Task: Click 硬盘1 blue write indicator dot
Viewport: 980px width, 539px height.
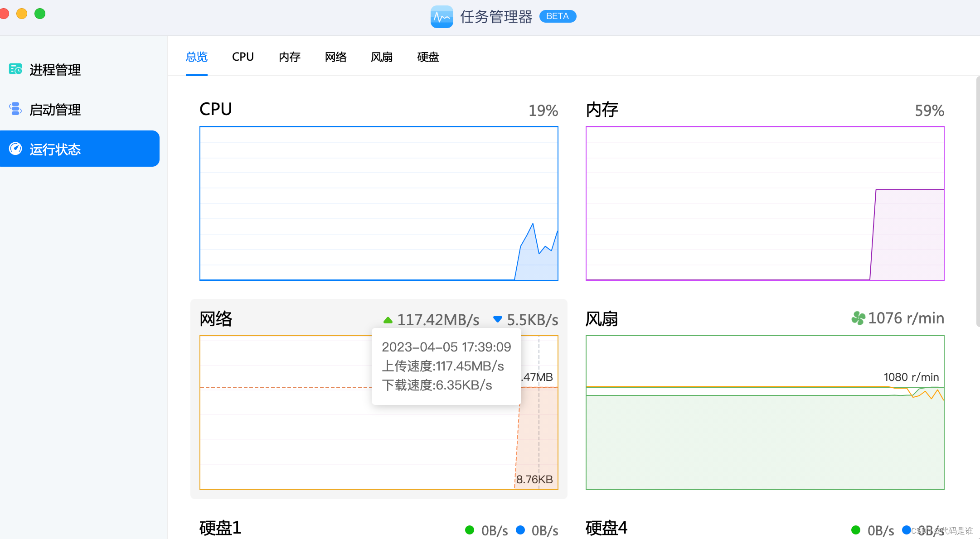Action: (520, 530)
